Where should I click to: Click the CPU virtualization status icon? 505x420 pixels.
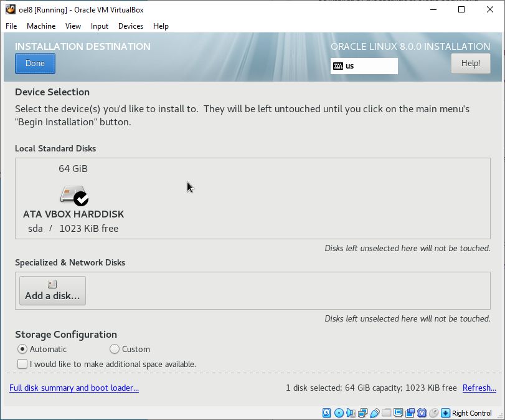[422, 413]
